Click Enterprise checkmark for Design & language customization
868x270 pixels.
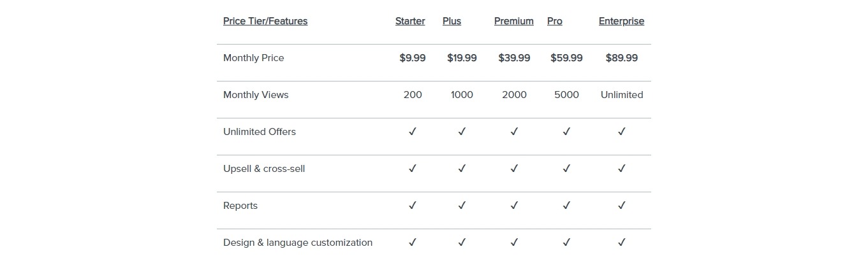coord(622,243)
